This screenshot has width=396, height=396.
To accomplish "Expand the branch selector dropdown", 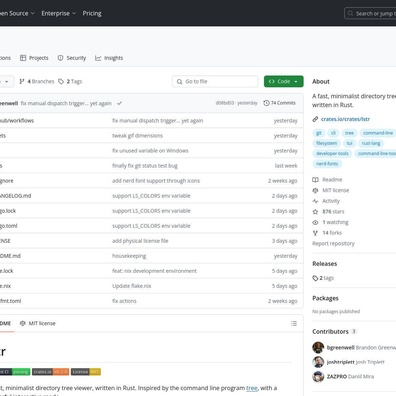I will pos(6,81).
